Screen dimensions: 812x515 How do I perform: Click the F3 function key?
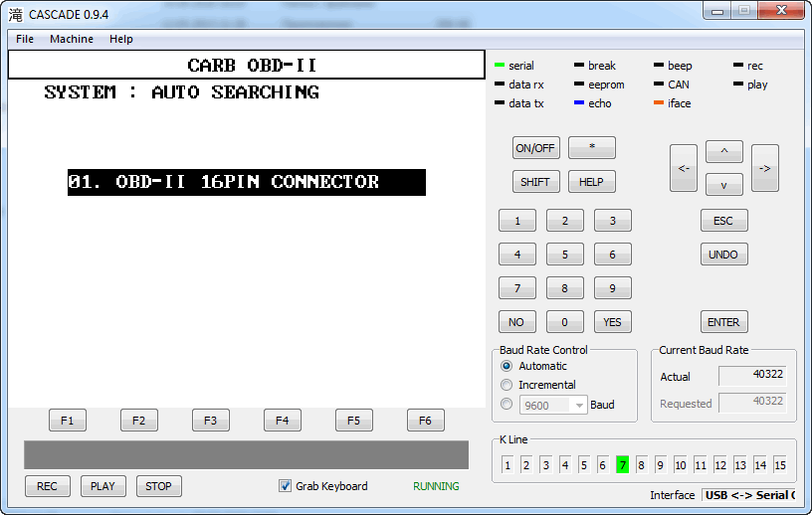coord(211,421)
